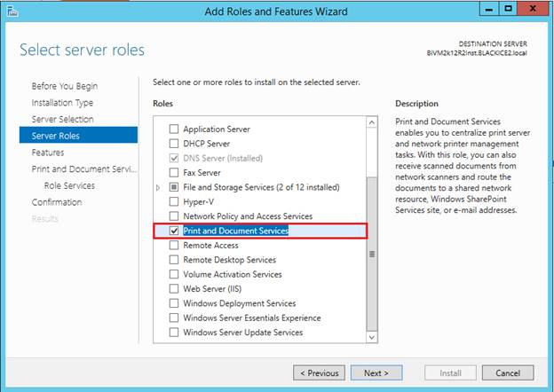Screen dimensions: 554x392
Task: Click the wizard icon in the title bar
Action: 12,12
